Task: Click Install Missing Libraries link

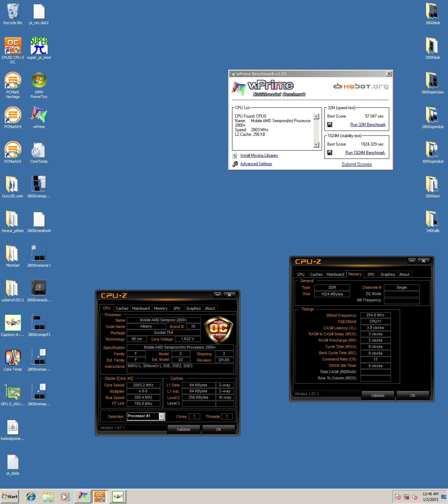Action: coord(259,155)
